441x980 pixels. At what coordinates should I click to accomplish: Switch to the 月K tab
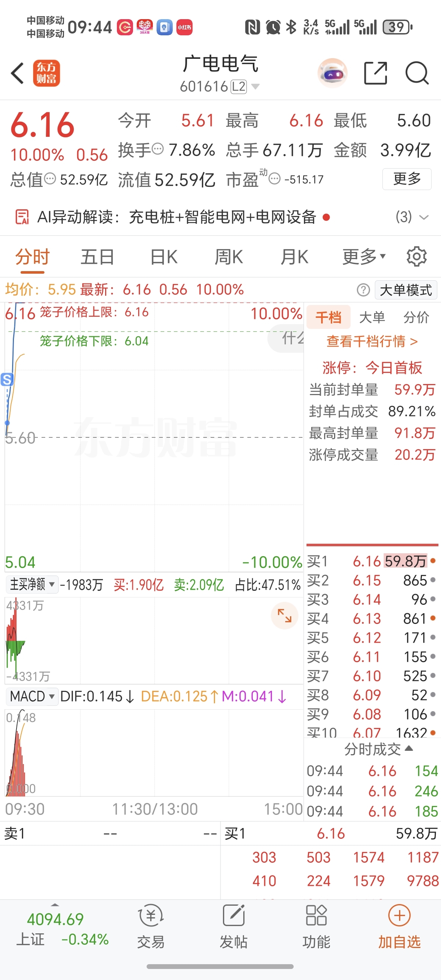tap(294, 257)
